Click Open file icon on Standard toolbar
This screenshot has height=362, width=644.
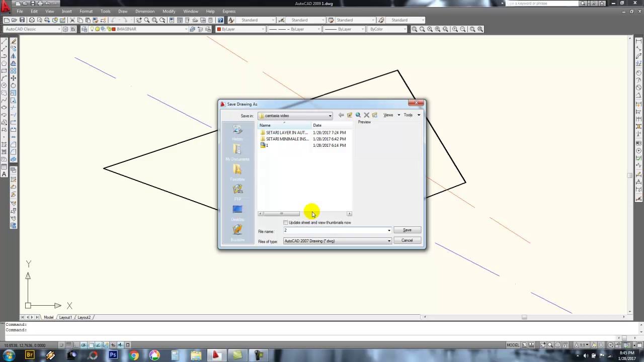point(14,20)
